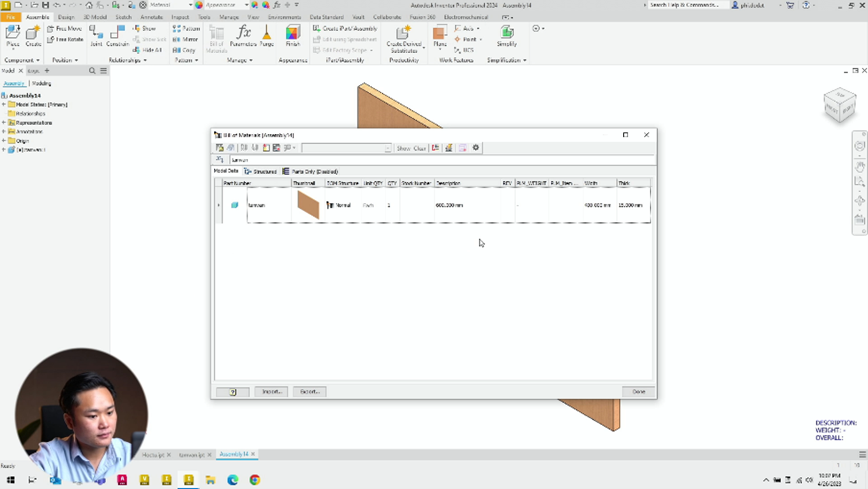Viewport: 868px width, 489px height.
Task: Select the Joint tool
Action: 96,36
